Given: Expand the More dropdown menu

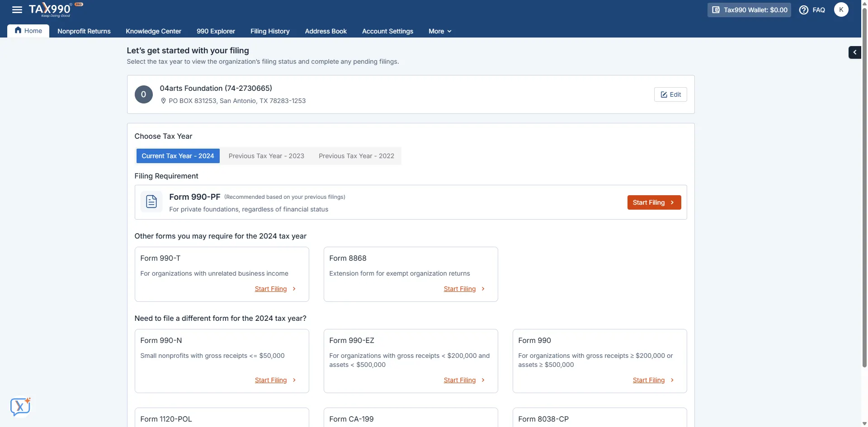Looking at the screenshot, I should pyautogui.click(x=439, y=31).
